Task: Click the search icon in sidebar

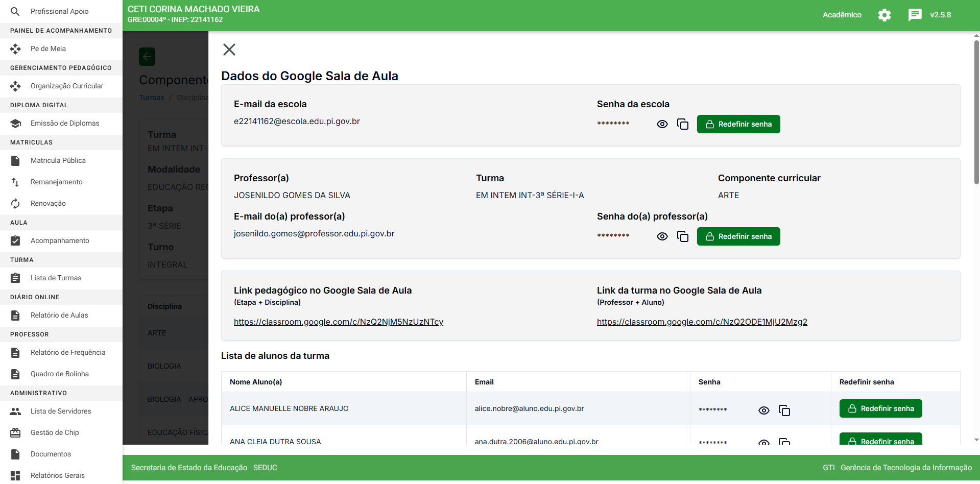Action: click(15, 11)
